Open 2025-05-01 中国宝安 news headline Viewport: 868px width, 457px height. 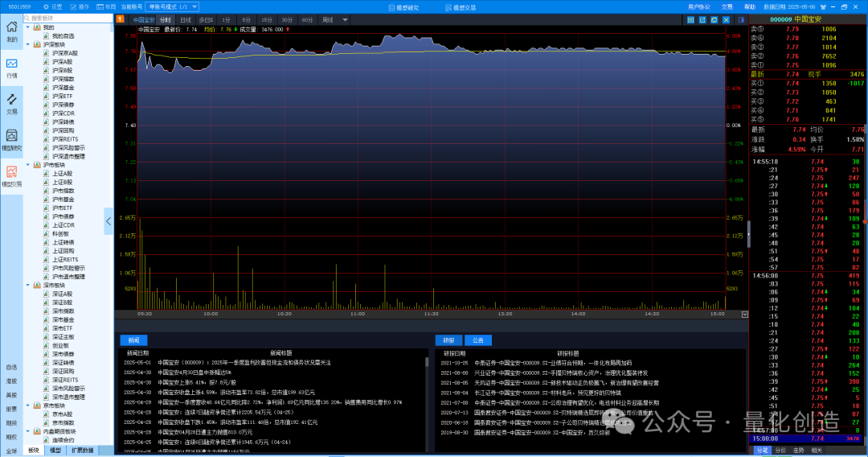click(244, 362)
